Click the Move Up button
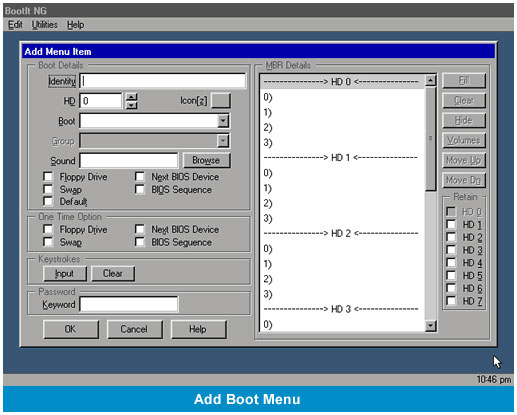 (464, 160)
